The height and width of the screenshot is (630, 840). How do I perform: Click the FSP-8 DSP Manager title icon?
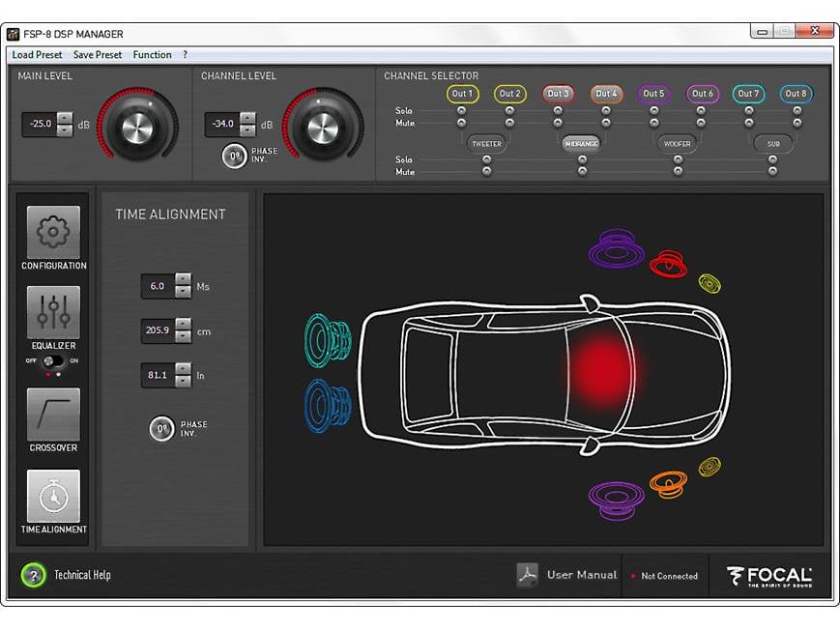coord(13,34)
